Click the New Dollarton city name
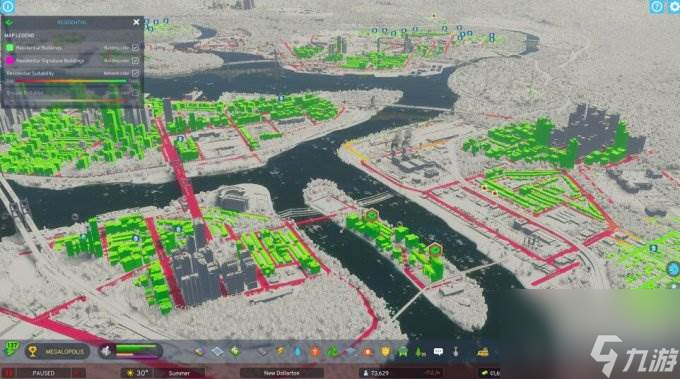The width and height of the screenshot is (680, 379). coord(281,373)
